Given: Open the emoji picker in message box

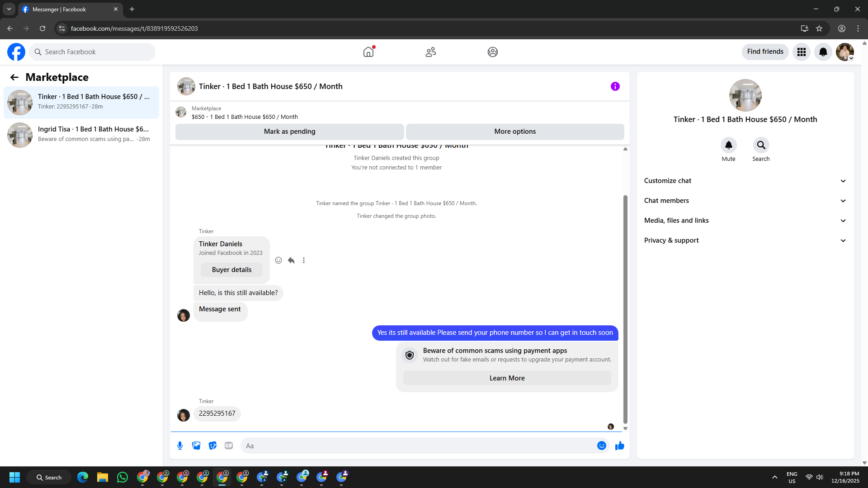Looking at the screenshot, I should click(x=602, y=446).
